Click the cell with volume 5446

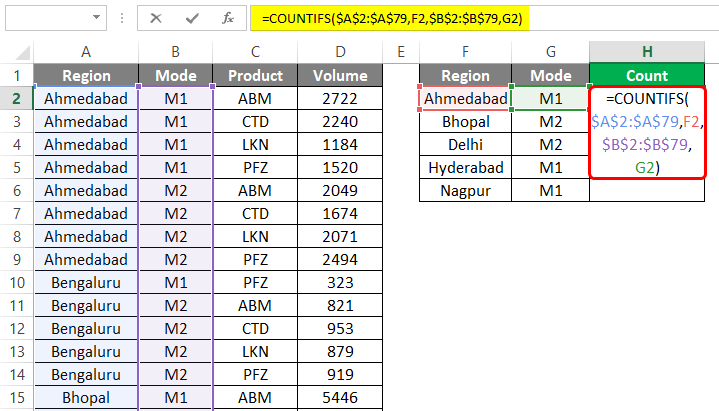coord(340,397)
